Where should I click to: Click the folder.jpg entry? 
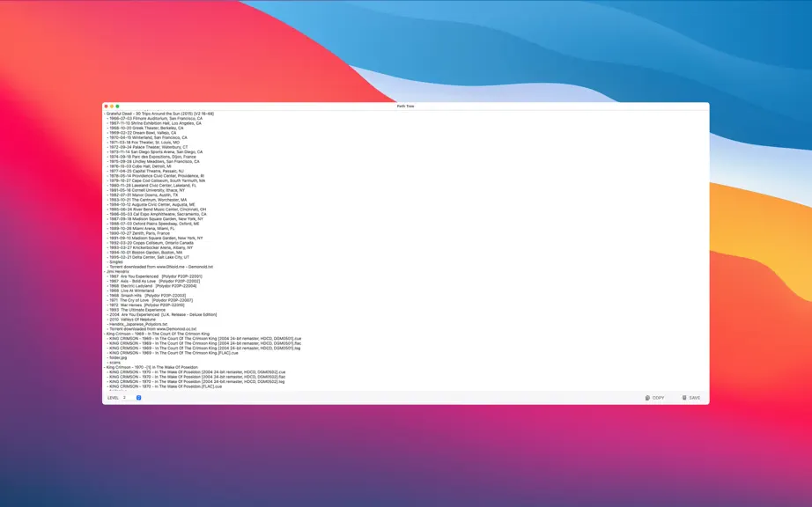point(117,357)
